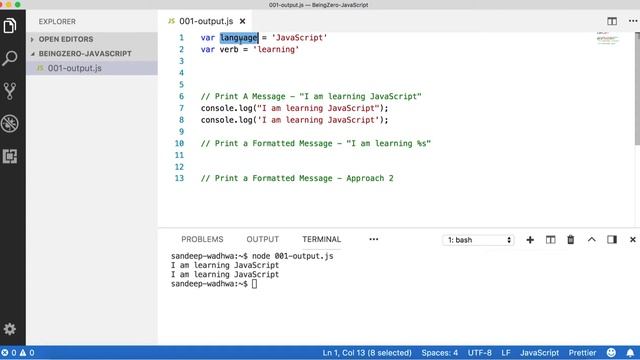
Task: Click the 'verb' variable on line 2
Action: [x=229, y=49]
